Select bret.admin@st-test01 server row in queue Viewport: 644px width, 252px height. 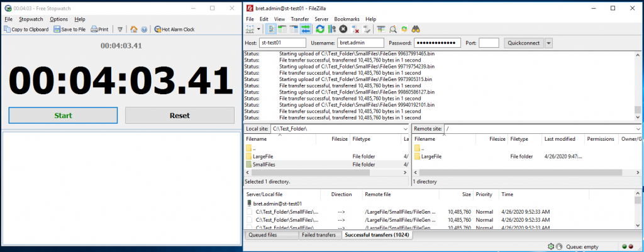(x=275, y=204)
